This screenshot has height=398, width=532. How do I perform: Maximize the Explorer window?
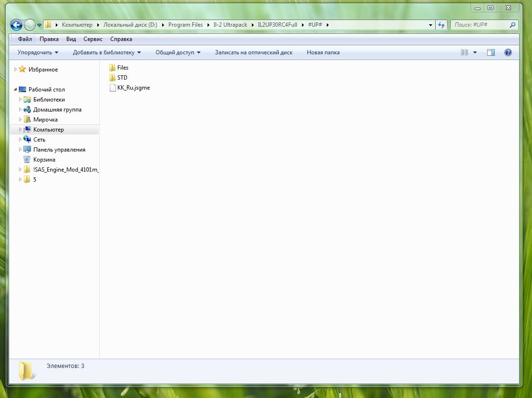490,8
